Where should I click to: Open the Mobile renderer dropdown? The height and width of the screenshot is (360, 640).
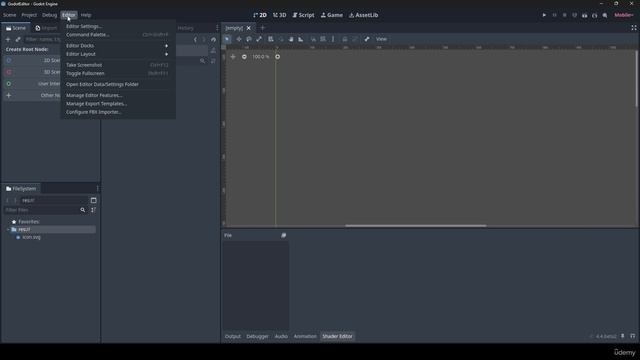pyautogui.click(x=624, y=15)
